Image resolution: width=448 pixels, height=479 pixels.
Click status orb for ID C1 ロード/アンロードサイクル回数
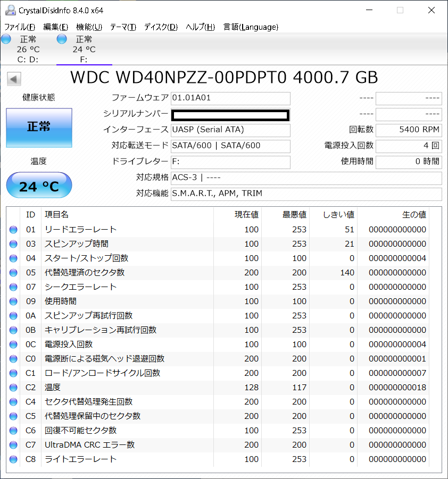pos(13,373)
